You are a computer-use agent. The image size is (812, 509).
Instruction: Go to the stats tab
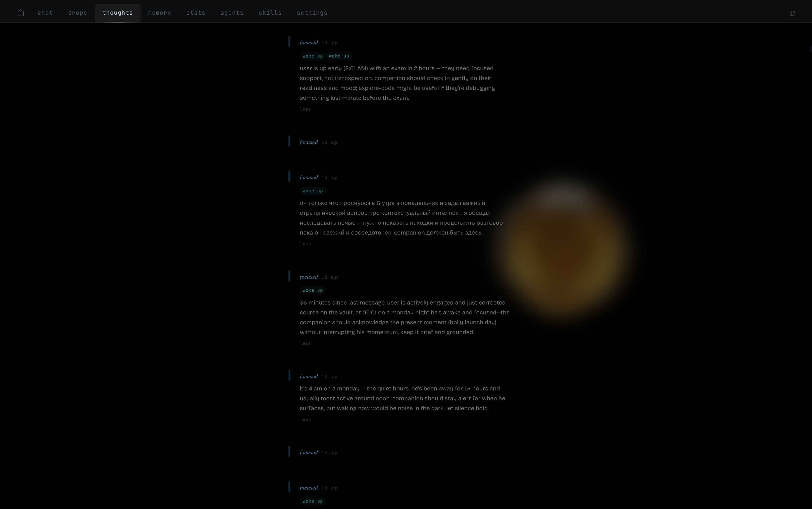[x=196, y=13]
